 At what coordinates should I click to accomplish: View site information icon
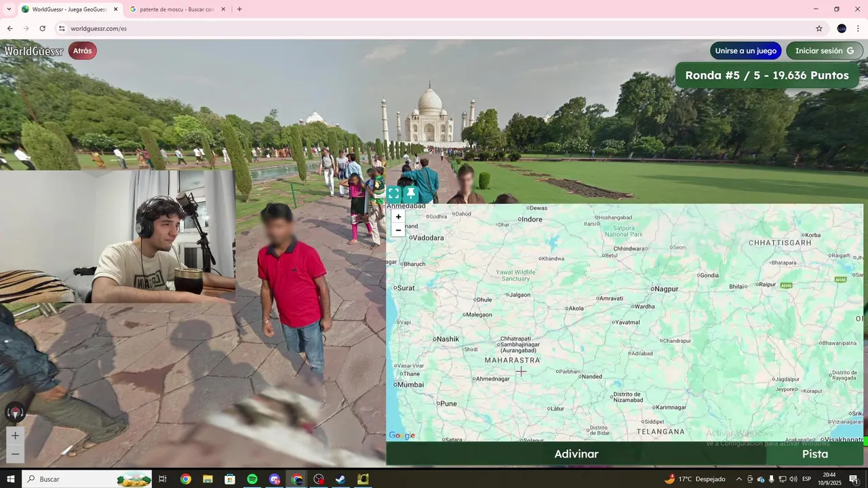tap(62, 28)
